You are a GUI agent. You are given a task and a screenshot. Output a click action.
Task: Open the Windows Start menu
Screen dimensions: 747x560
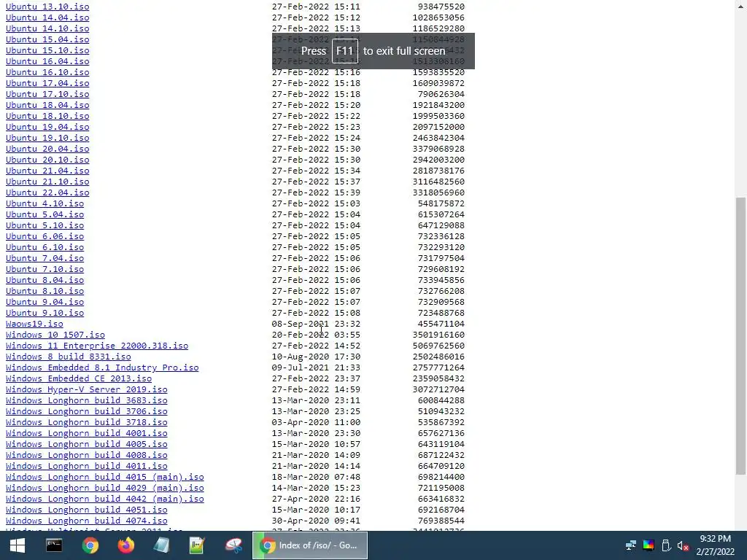[18, 545]
